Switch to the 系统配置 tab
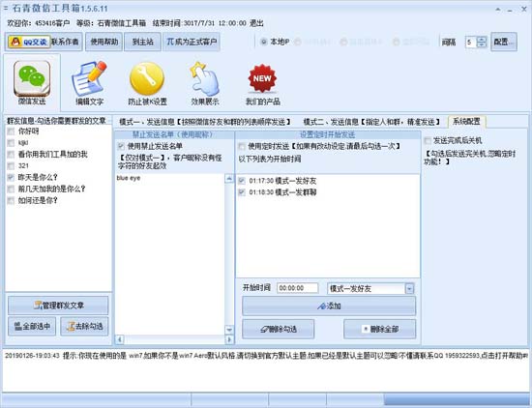The height and width of the screenshot is (408, 532). (x=466, y=122)
